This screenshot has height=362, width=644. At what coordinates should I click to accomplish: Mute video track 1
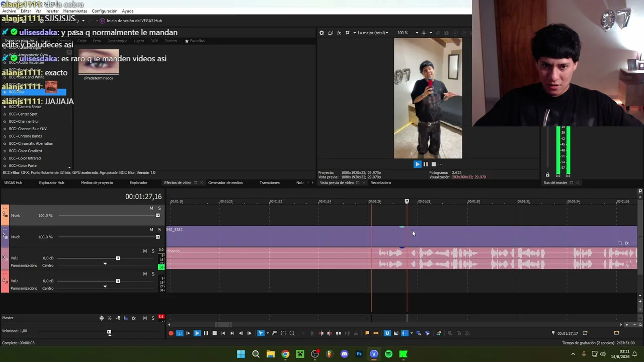pos(151,208)
